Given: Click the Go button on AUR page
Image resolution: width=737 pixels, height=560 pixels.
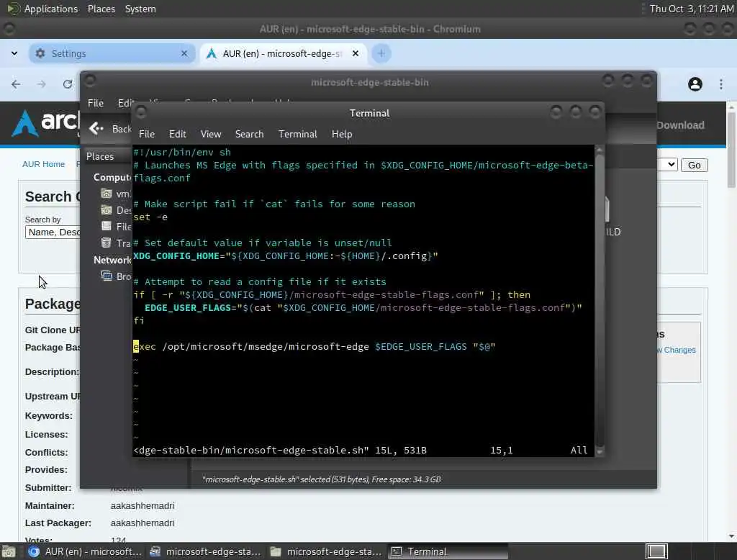Looking at the screenshot, I should [695, 165].
